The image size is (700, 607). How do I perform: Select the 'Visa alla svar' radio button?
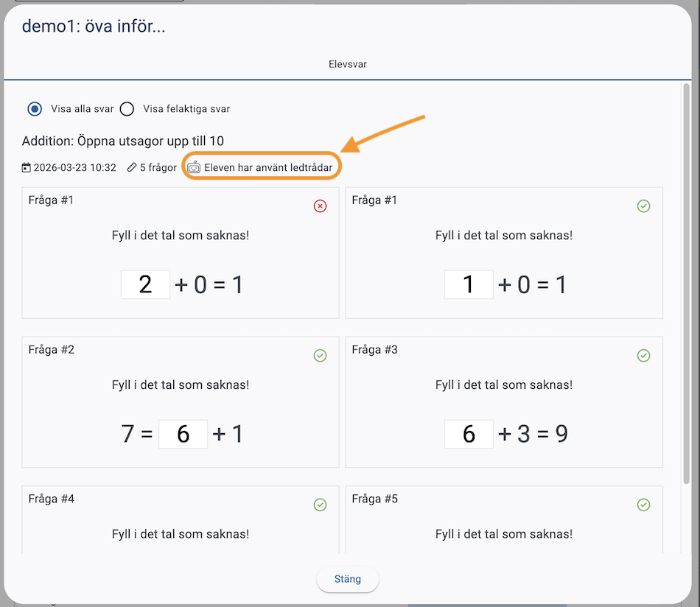[35, 109]
